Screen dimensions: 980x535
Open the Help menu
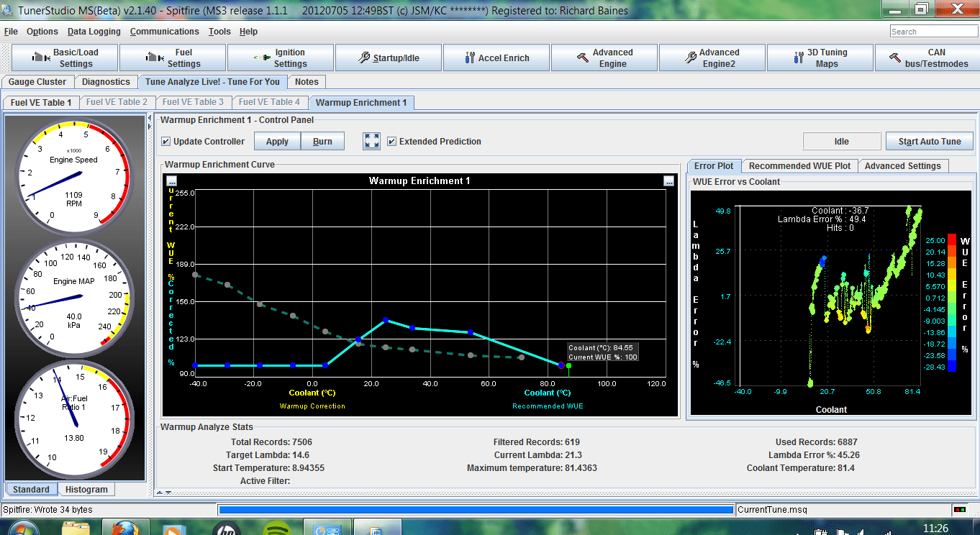[248, 32]
